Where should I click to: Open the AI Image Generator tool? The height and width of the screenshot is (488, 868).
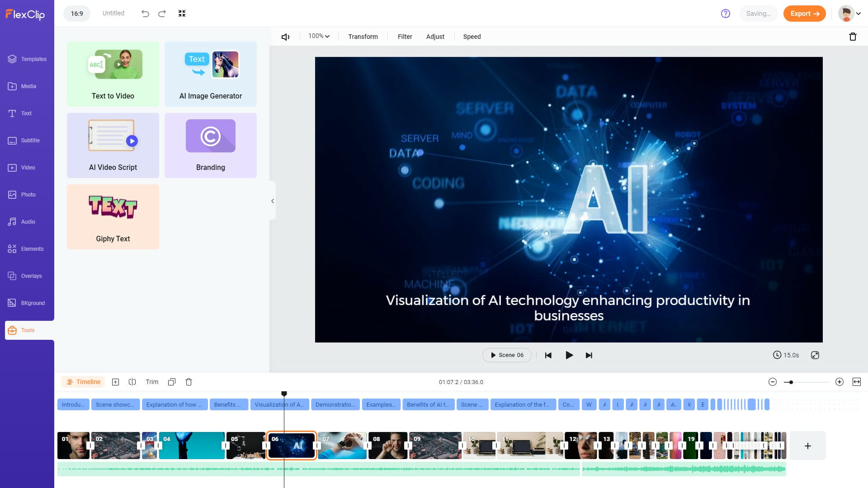211,74
